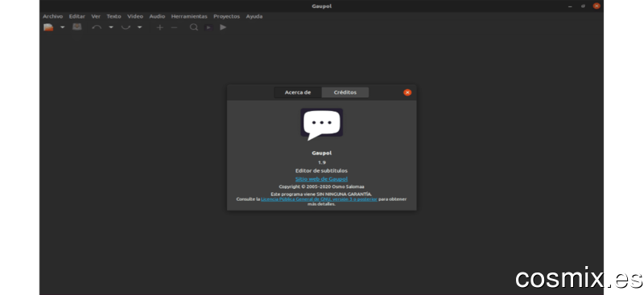Close the about dialog with orange X

407,92
